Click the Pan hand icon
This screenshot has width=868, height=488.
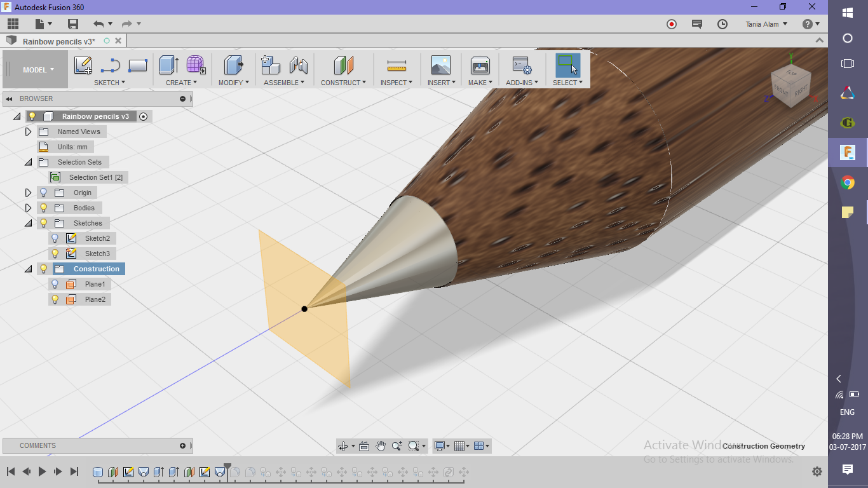point(381,446)
